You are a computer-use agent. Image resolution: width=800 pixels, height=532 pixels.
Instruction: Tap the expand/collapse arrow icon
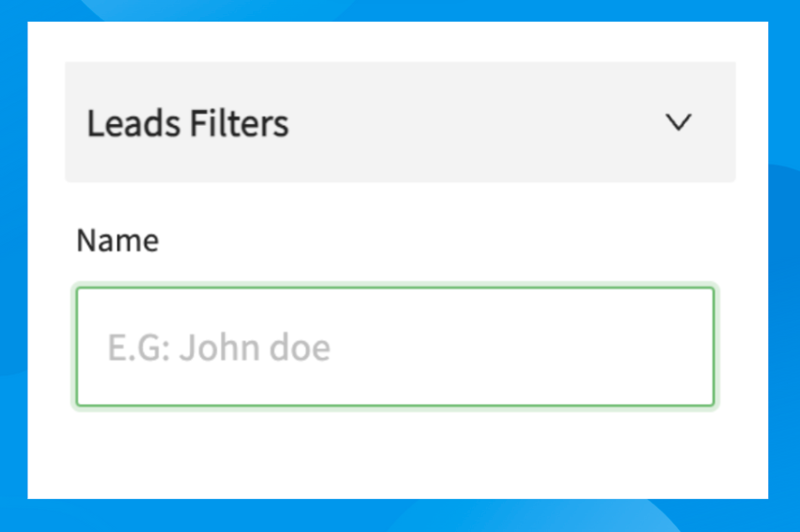678,122
